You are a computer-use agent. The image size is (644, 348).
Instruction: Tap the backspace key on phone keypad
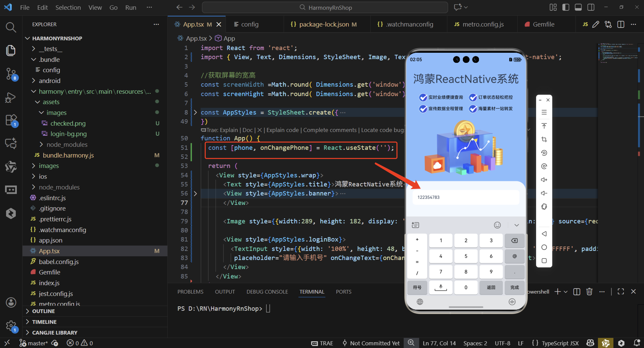[514, 240]
